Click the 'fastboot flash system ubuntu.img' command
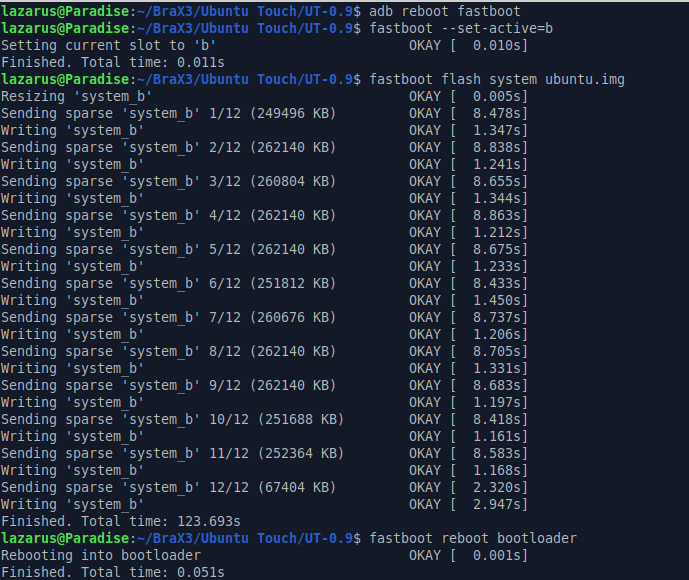Image resolution: width=689 pixels, height=580 pixels. [497, 79]
